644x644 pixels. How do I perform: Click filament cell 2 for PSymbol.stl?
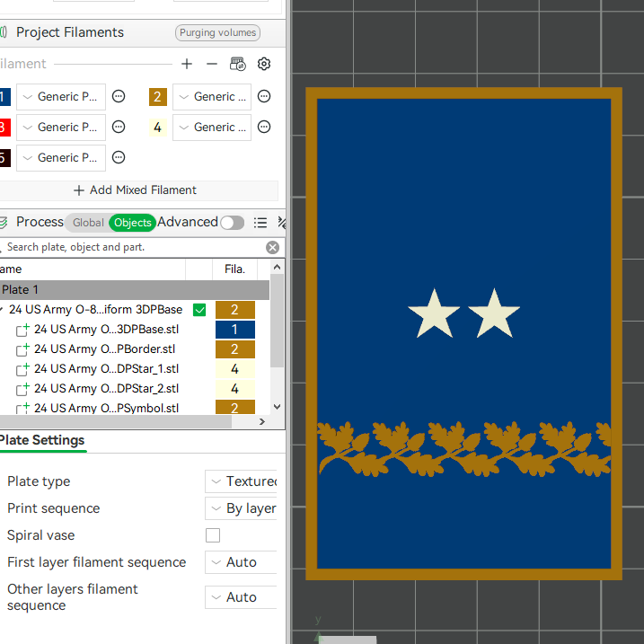point(235,407)
